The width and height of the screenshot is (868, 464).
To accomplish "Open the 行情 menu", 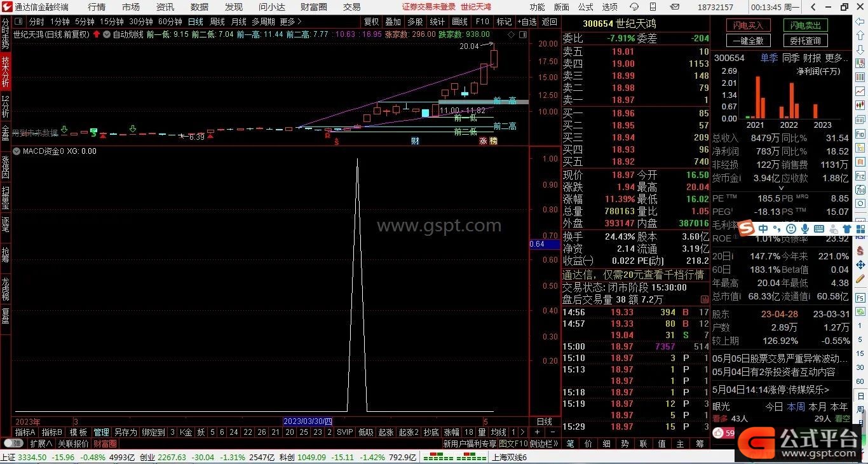I will tap(97, 7).
